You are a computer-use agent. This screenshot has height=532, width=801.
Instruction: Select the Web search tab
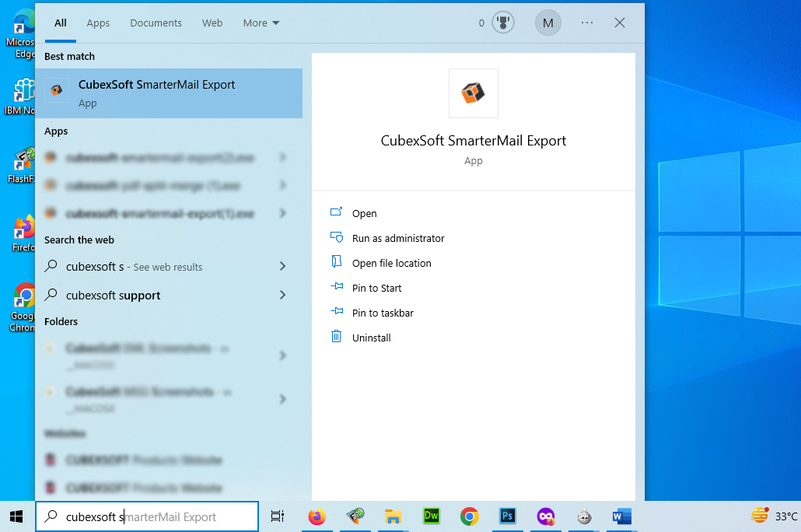212,23
